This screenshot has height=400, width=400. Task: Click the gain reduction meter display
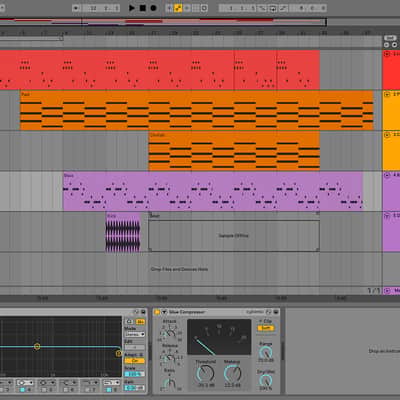coord(219,337)
